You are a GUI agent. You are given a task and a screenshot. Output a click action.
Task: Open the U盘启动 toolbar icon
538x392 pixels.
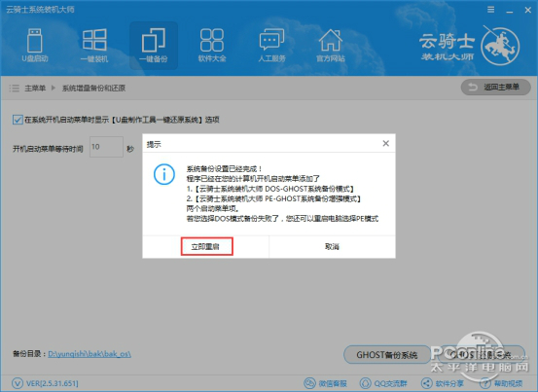(x=35, y=46)
